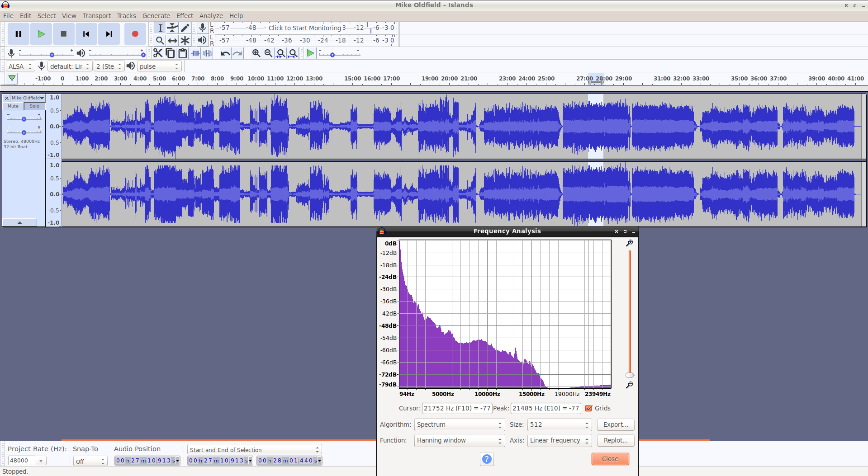Click the Export... button
The height and width of the screenshot is (476, 868).
click(x=616, y=425)
